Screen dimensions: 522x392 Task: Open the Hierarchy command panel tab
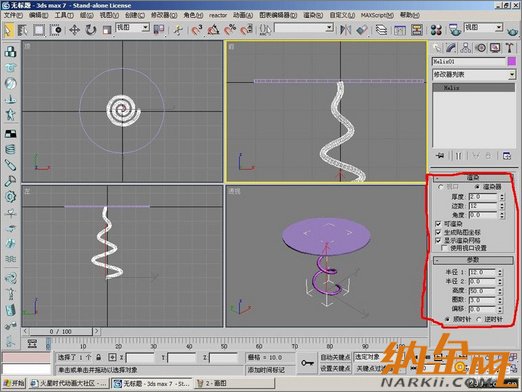pos(465,48)
